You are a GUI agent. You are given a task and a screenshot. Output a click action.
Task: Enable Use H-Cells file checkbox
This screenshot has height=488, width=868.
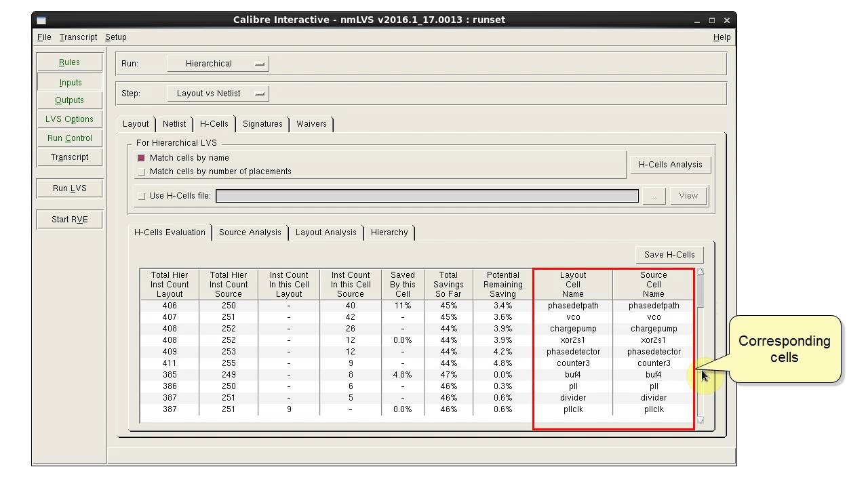141,196
